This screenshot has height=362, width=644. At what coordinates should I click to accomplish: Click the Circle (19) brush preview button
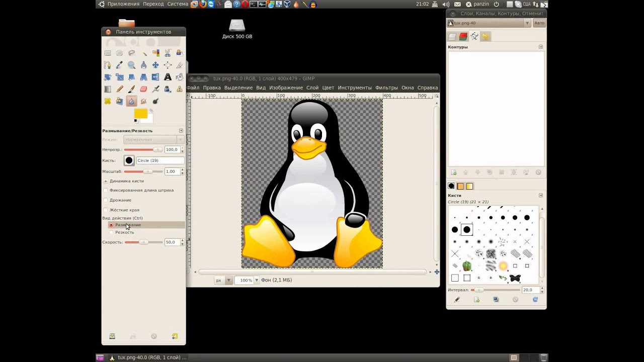click(x=129, y=160)
